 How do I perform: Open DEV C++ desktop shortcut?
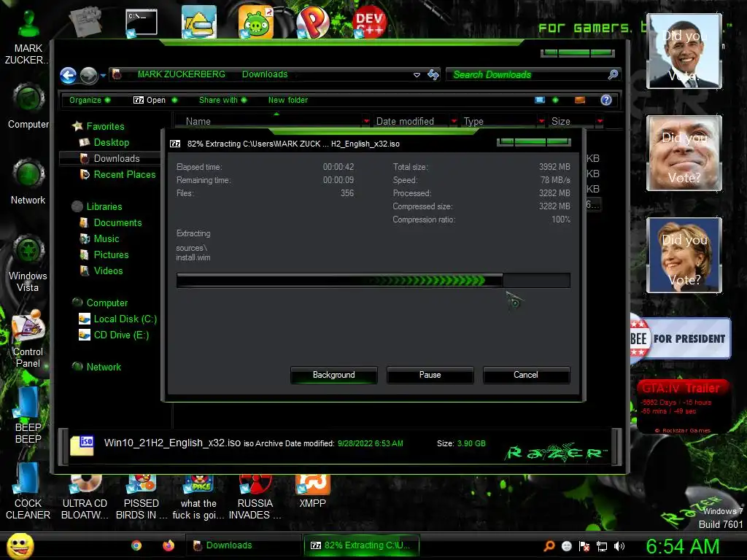(x=369, y=23)
